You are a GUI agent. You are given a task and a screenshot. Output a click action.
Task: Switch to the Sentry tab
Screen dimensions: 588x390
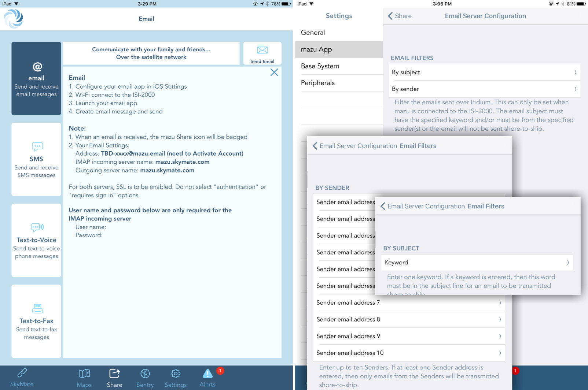[145, 378]
